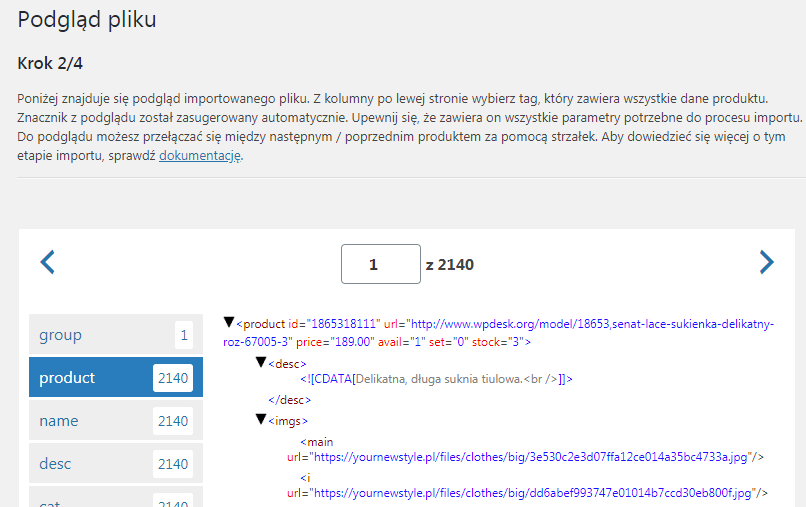Click the 2140 badge beside desc
Screen dimensions: 806x507
[x=173, y=464]
